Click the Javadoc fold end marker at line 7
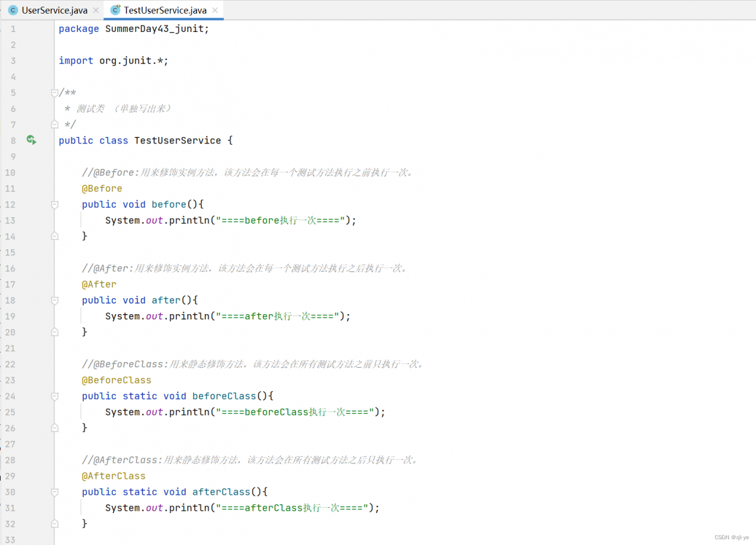 tap(54, 124)
